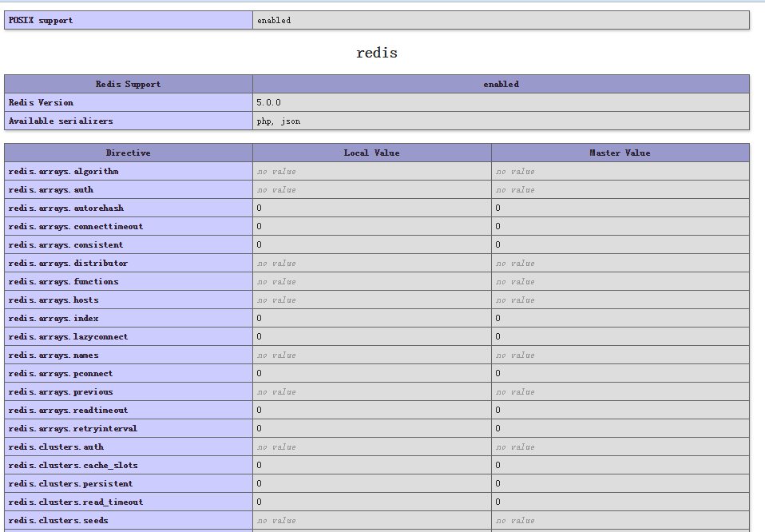Select the "redis.arrays.names" directive name

click(x=54, y=355)
